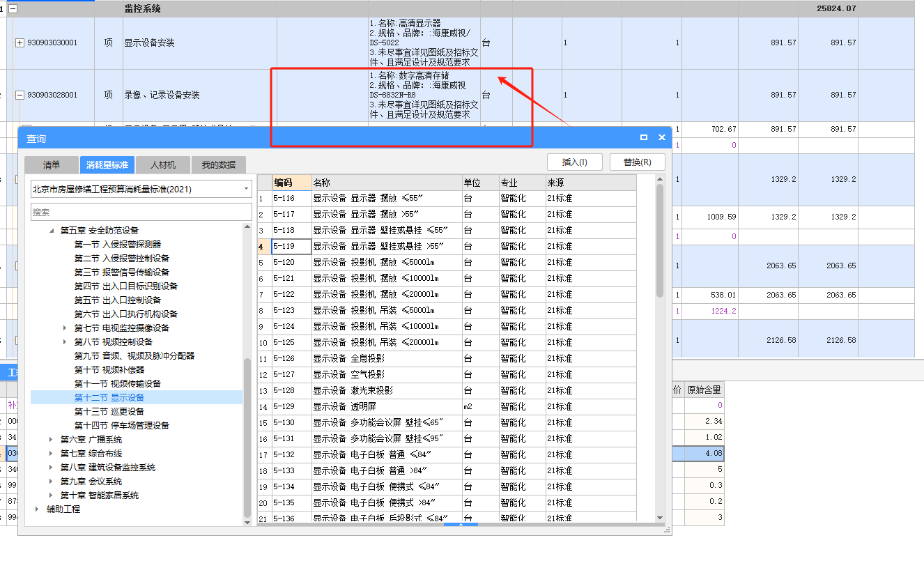Select 显示设备 全息投影 row

[x=447, y=359]
